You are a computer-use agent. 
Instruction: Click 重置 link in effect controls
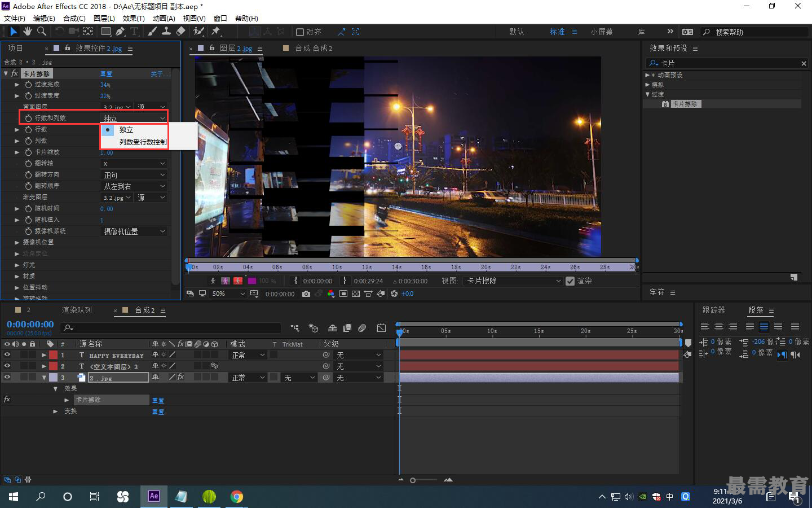tap(106, 74)
